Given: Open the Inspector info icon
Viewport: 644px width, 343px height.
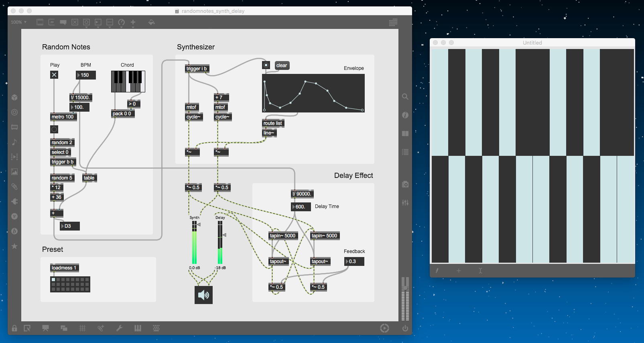Looking at the screenshot, I should click(405, 115).
